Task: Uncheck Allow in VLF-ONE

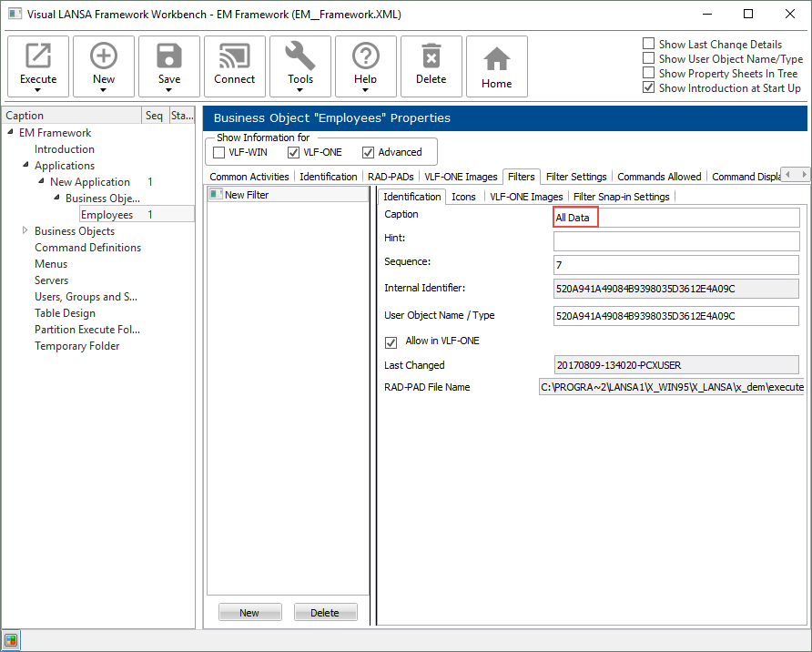Action: (x=391, y=342)
